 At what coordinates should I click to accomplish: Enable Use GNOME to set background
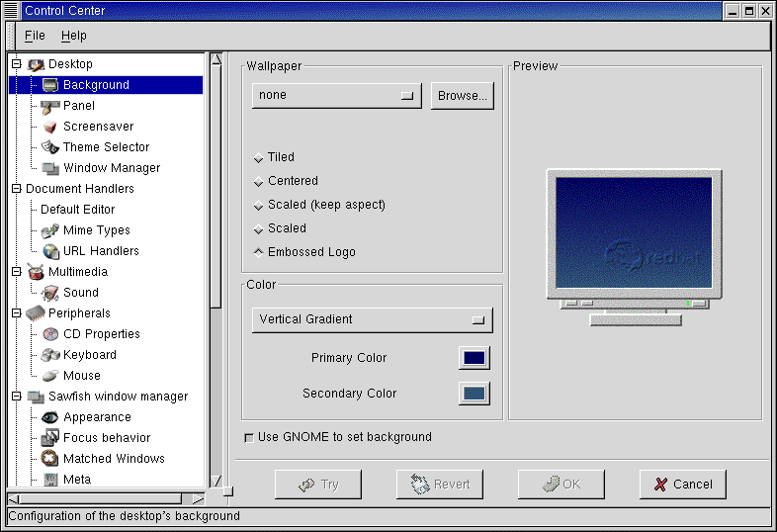tap(248, 437)
